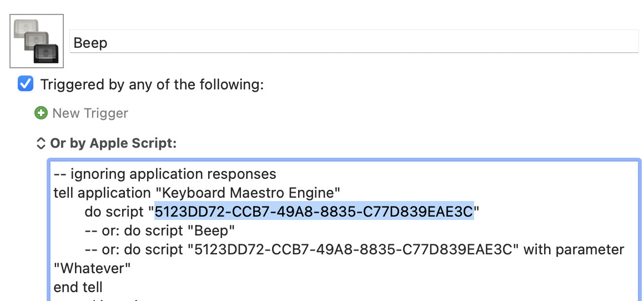Click the "Or by Apple Script:" popup label
The width and height of the screenshot is (644, 301).
pos(113,143)
